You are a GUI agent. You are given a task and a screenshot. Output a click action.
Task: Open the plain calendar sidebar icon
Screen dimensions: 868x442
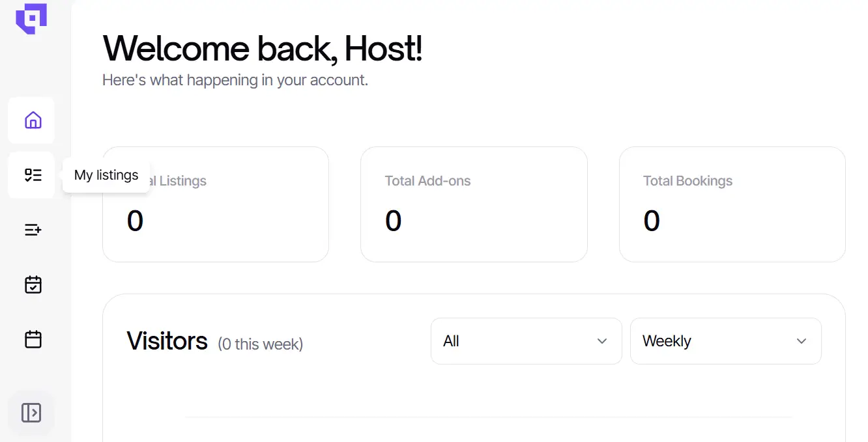(x=33, y=339)
